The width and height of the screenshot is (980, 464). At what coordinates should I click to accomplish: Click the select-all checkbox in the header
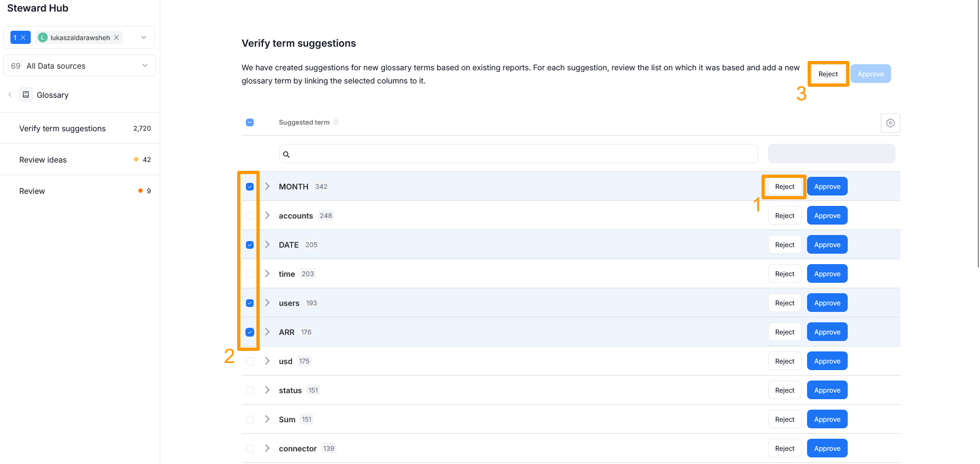click(250, 122)
